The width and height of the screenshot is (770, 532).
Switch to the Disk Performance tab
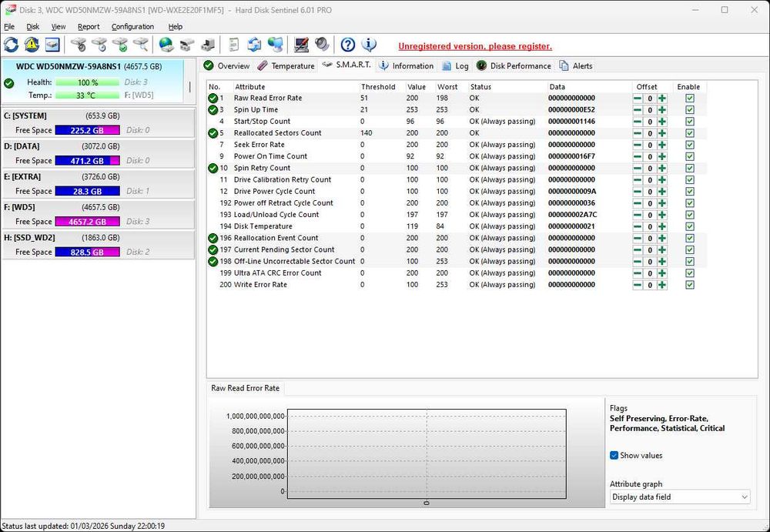514,65
